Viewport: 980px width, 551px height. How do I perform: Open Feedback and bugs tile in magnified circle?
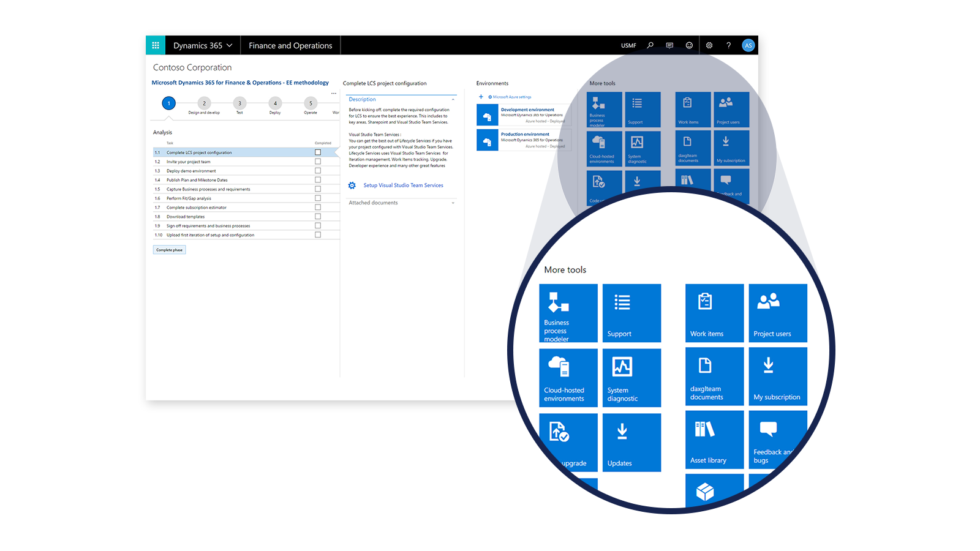[778, 440]
